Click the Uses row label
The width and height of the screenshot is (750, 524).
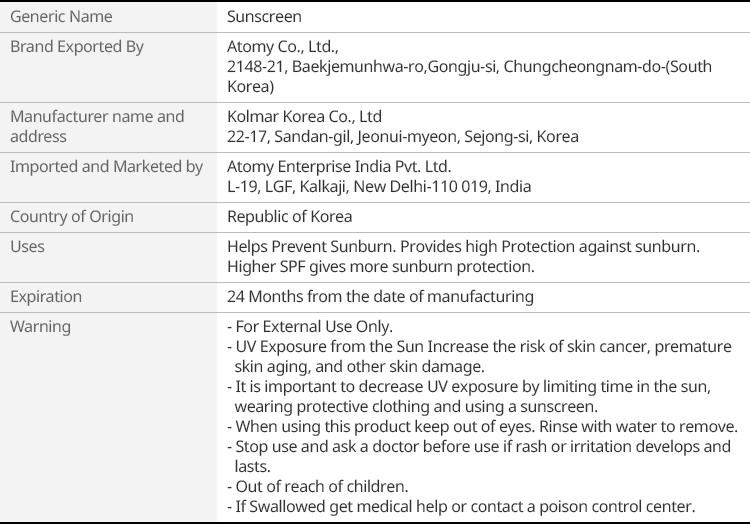28,246
